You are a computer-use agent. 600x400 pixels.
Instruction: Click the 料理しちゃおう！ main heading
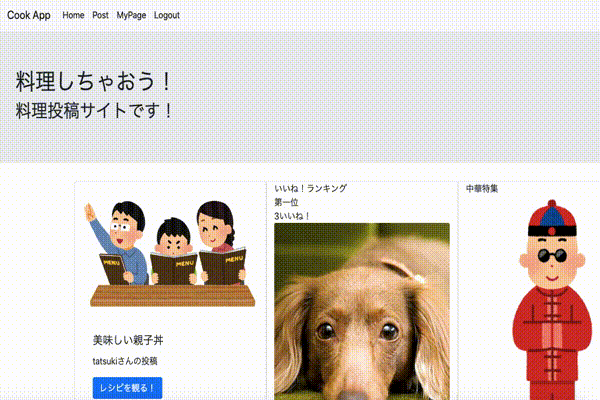point(93,81)
